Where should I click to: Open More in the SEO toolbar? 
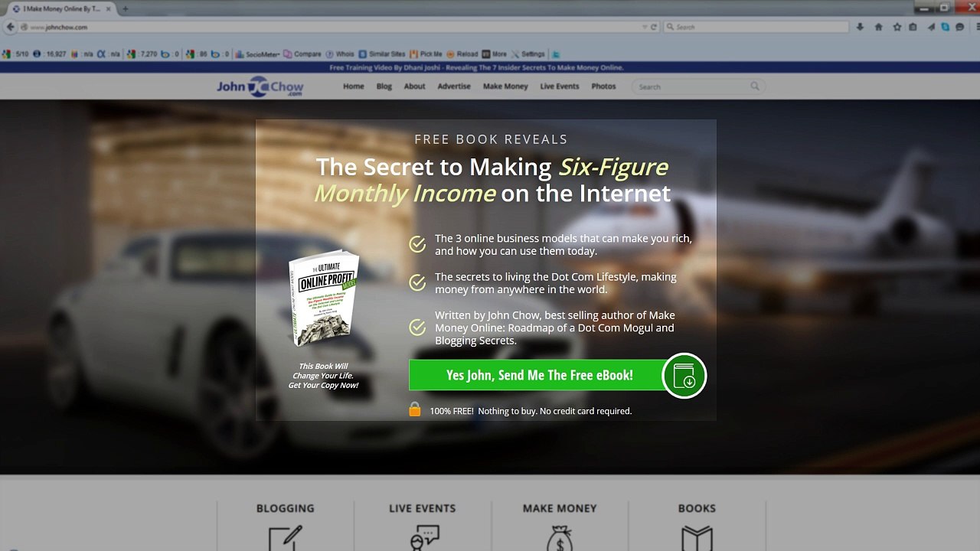tap(495, 54)
